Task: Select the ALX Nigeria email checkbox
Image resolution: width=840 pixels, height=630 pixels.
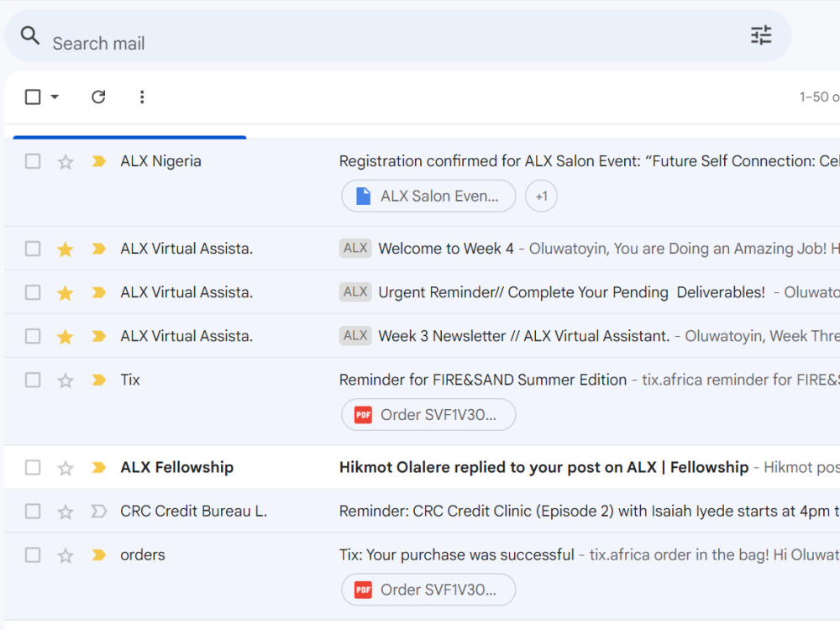Action: pos(33,161)
